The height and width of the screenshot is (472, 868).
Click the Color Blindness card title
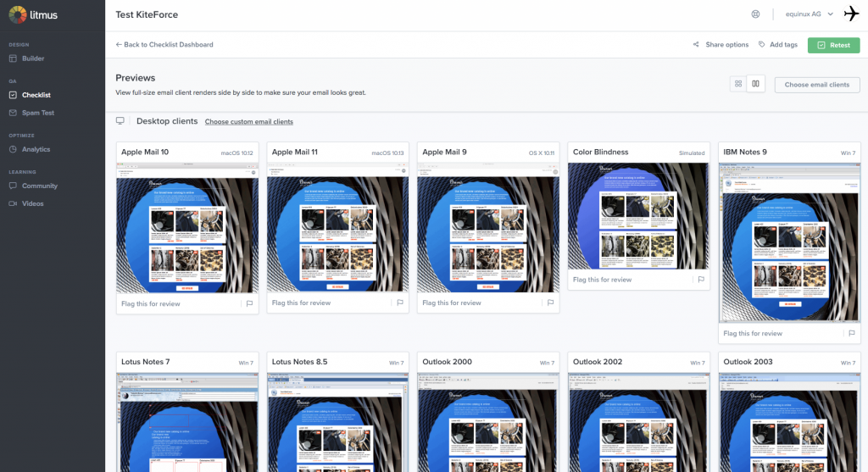click(601, 153)
